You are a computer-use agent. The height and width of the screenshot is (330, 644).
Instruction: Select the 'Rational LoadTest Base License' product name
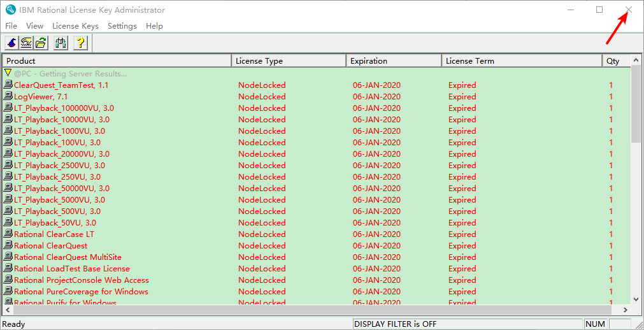(x=72, y=269)
